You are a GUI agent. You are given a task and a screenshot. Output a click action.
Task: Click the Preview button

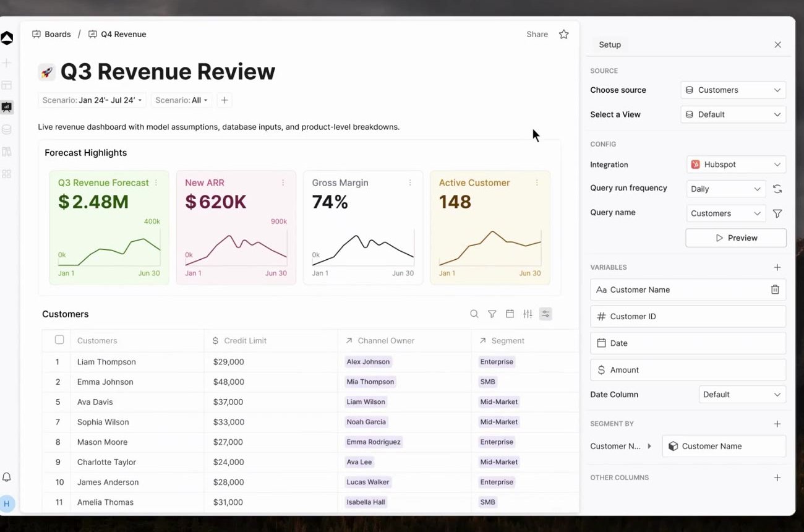tap(736, 238)
